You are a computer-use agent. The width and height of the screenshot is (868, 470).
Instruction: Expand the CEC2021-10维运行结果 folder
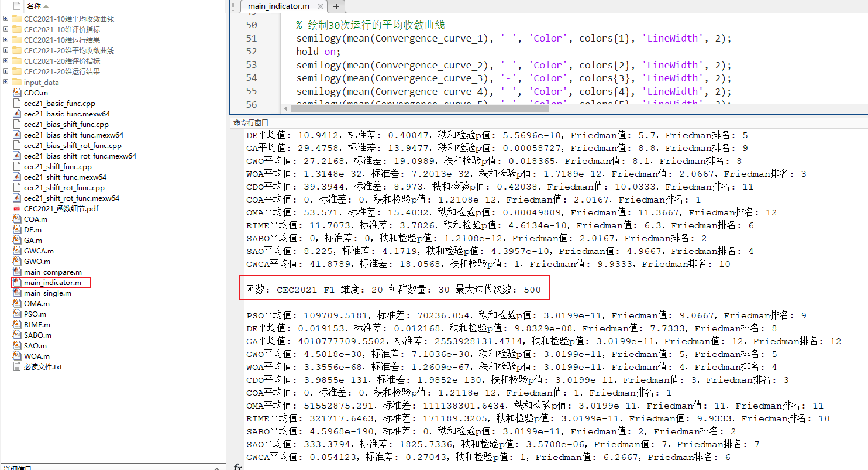(x=5, y=39)
